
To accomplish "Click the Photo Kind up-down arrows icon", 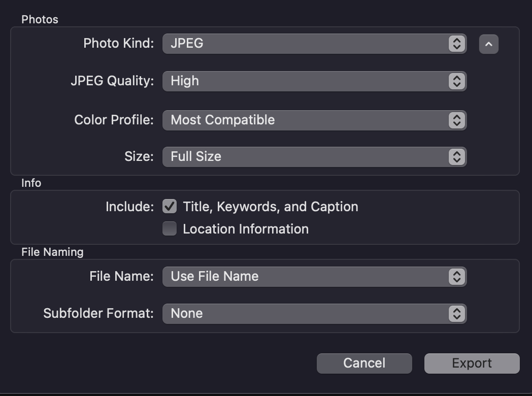I will (x=457, y=44).
